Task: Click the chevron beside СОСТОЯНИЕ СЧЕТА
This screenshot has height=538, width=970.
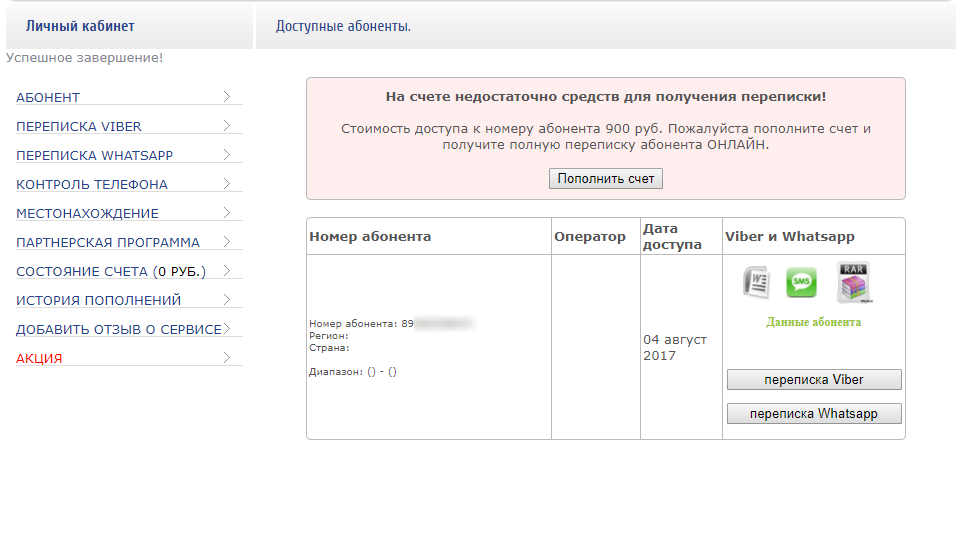Action: click(227, 271)
